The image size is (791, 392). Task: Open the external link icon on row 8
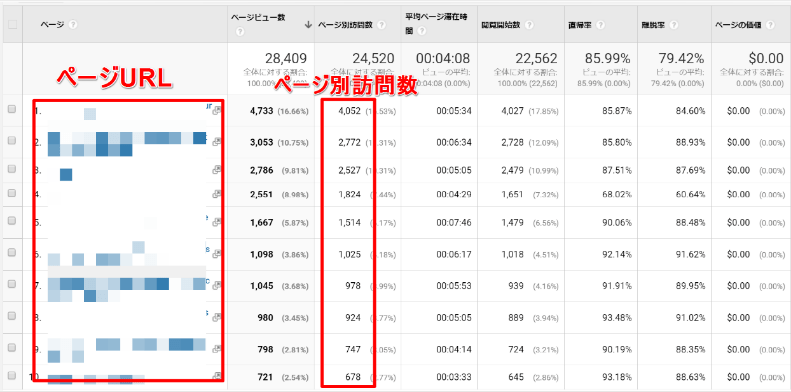click(x=217, y=317)
